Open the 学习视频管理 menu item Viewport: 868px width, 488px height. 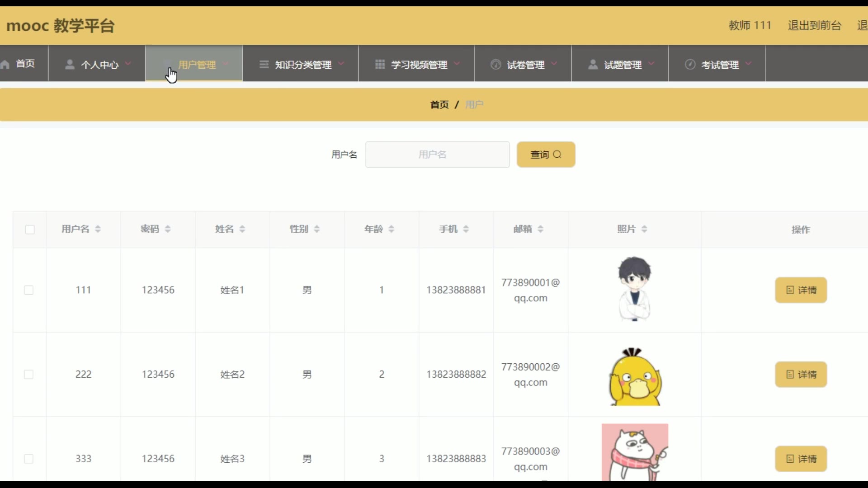pyautogui.click(x=419, y=65)
